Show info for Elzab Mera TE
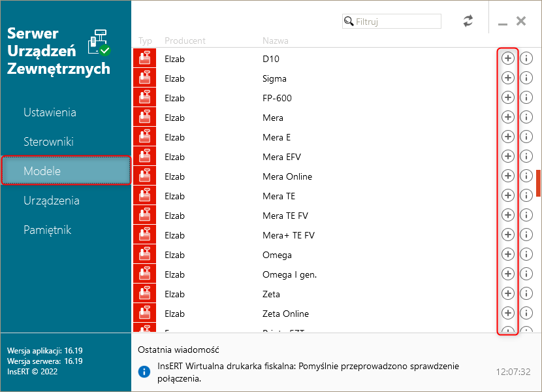The height and width of the screenshot is (392, 542). pyautogui.click(x=526, y=195)
